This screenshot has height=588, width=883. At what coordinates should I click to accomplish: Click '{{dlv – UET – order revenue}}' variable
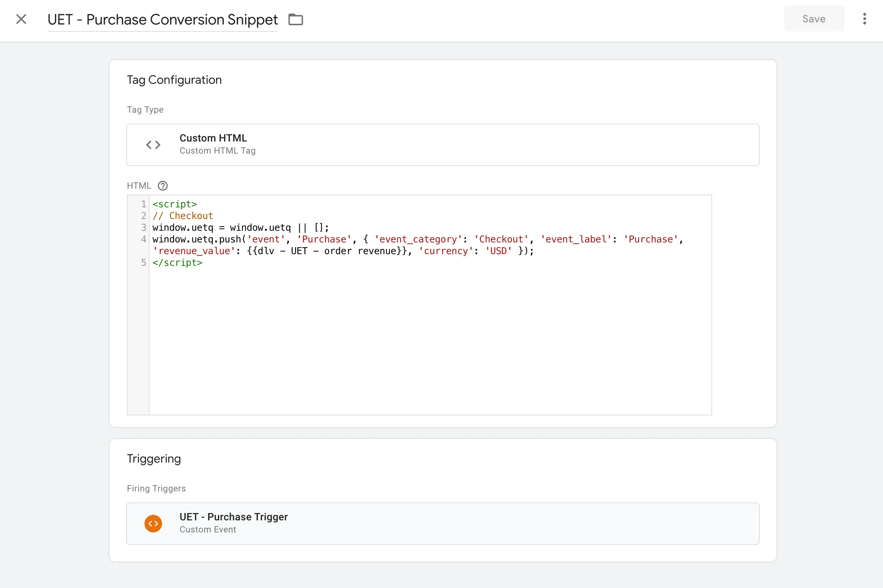[327, 251]
